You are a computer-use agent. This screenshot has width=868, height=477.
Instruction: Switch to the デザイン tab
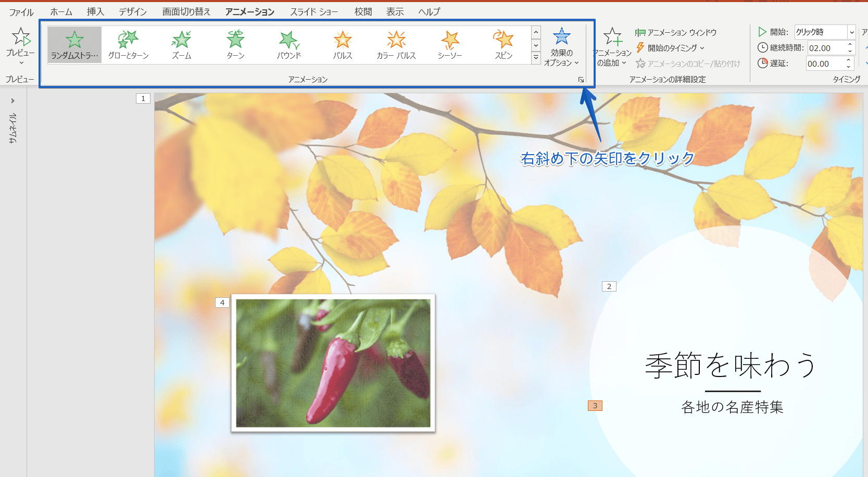(x=133, y=11)
